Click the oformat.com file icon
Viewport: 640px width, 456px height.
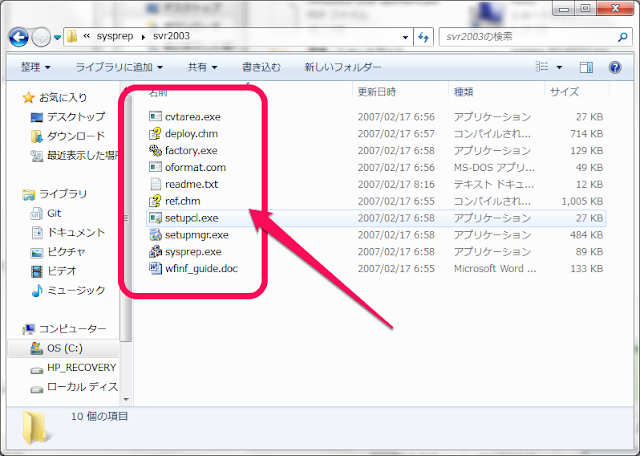(x=155, y=167)
